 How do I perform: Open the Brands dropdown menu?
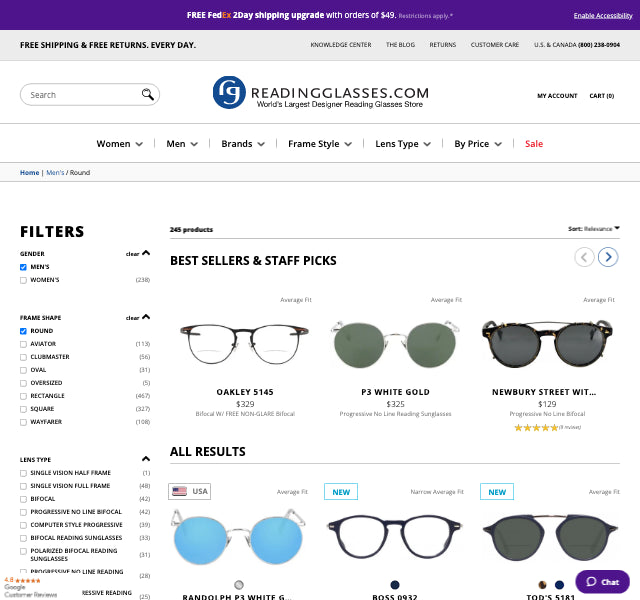click(x=243, y=144)
